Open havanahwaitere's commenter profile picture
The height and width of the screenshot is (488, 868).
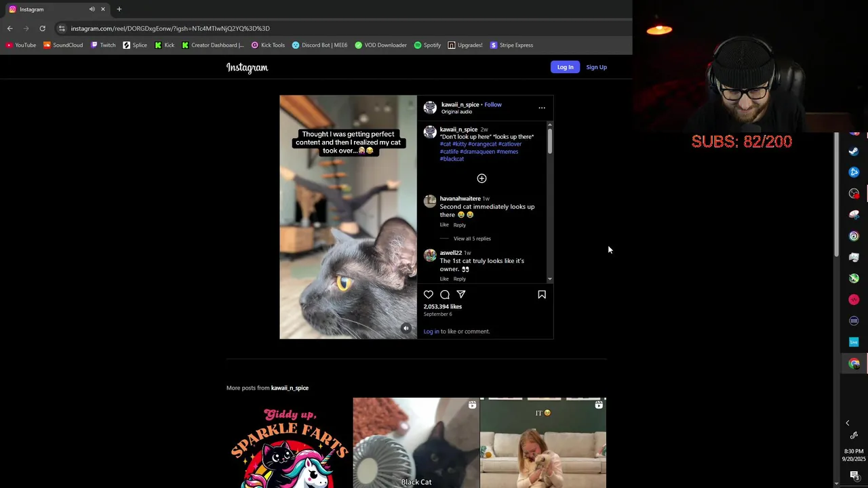coord(430,201)
